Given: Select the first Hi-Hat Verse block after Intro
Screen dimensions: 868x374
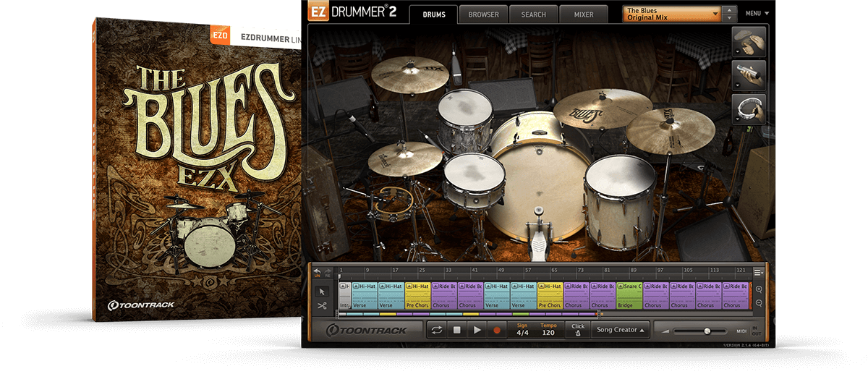Looking at the screenshot, I should (365, 296).
